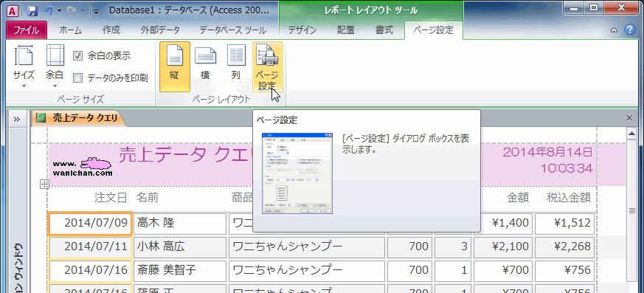
Task: Click the vertical scrollbar thumb
Action: point(631,210)
